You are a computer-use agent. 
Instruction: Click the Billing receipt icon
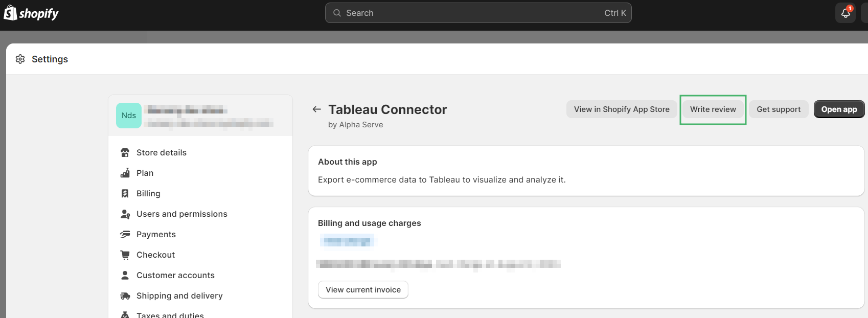(x=125, y=194)
